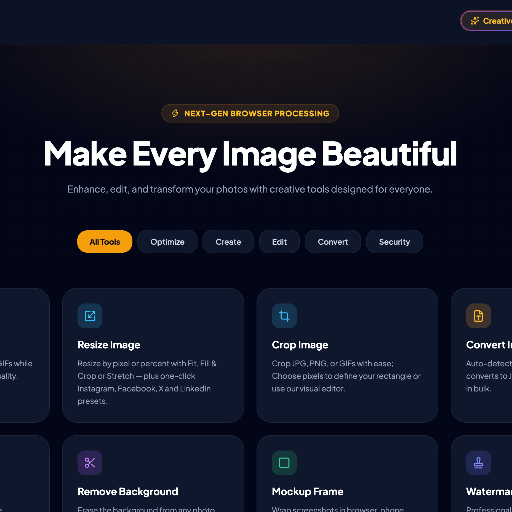Switch to the Optimize filter tab
Image resolution: width=512 pixels, height=512 pixels.
167,242
